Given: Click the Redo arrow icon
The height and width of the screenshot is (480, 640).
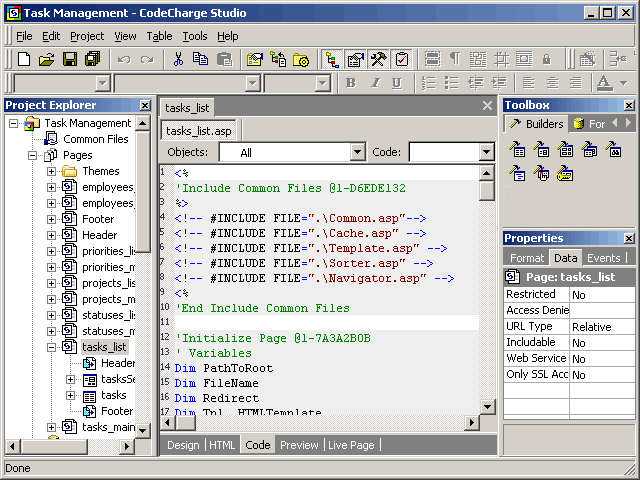Looking at the screenshot, I should [147, 60].
